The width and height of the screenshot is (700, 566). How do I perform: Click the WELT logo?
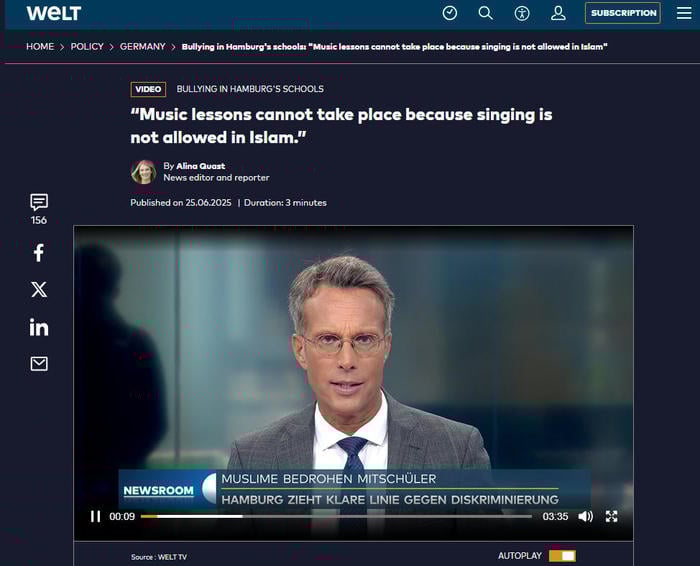pyautogui.click(x=53, y=13)
